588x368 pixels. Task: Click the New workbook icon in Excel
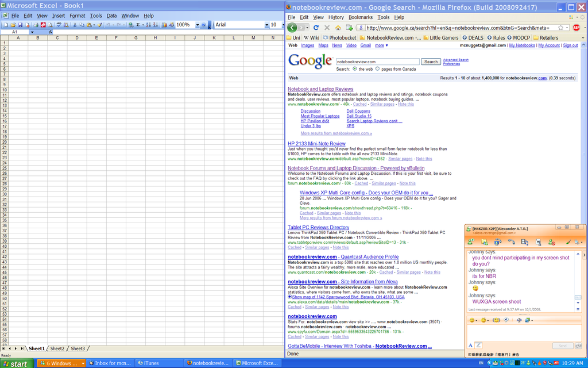tap(6, 25)
